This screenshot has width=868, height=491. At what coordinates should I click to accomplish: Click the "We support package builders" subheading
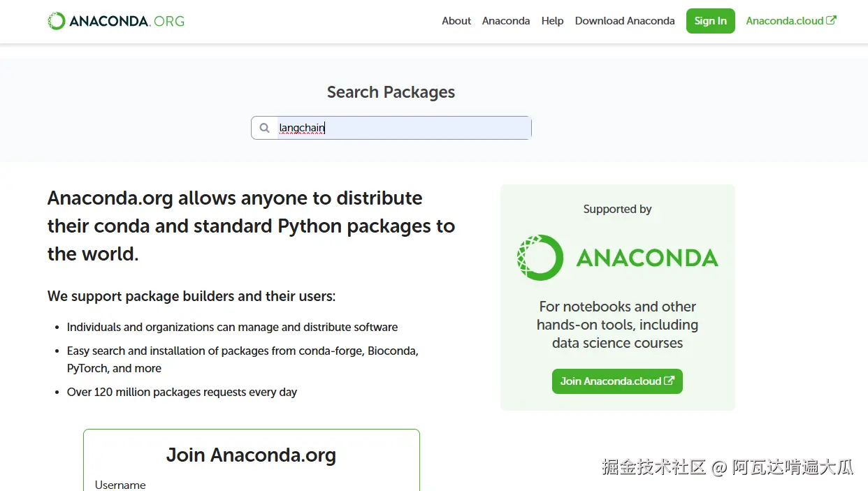(191, 296)
